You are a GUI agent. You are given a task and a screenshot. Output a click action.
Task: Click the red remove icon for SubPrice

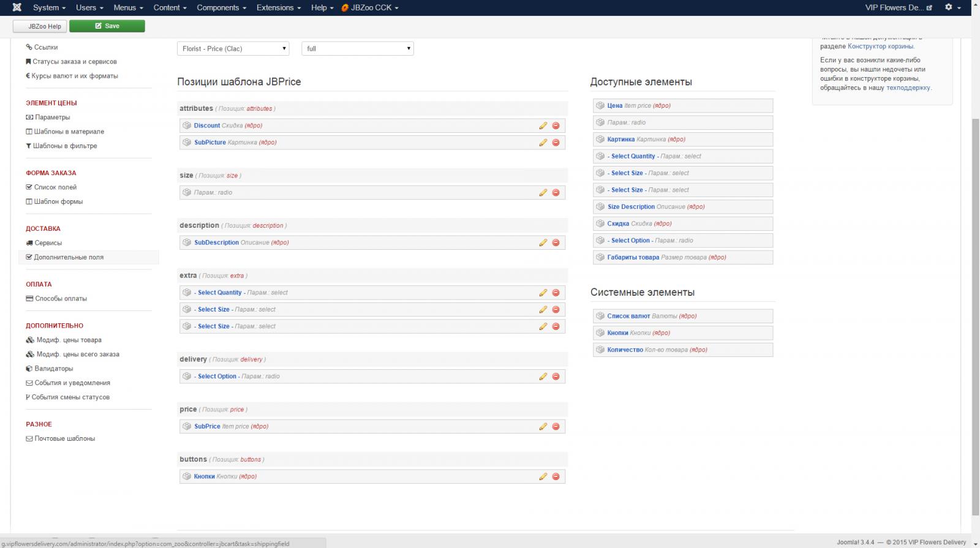(556, 427)
